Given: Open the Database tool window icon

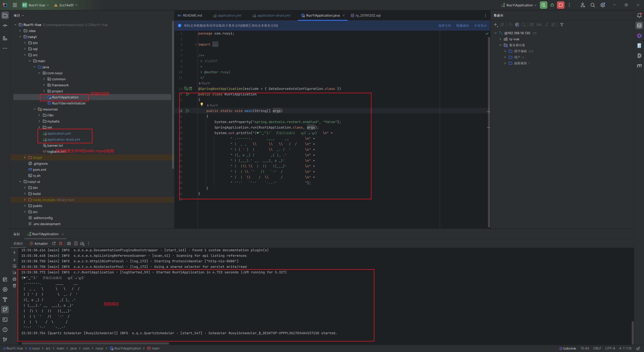Looking at the screenshot, I should [639, 25].
